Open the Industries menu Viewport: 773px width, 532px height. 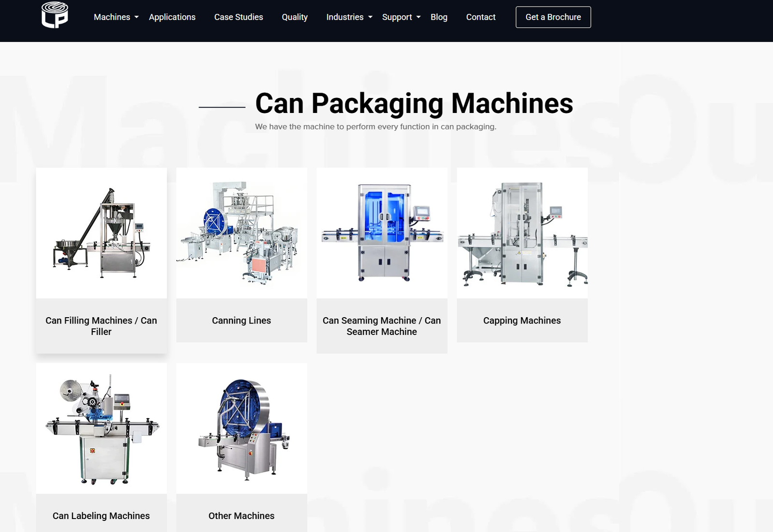click(x=344, y=17)
